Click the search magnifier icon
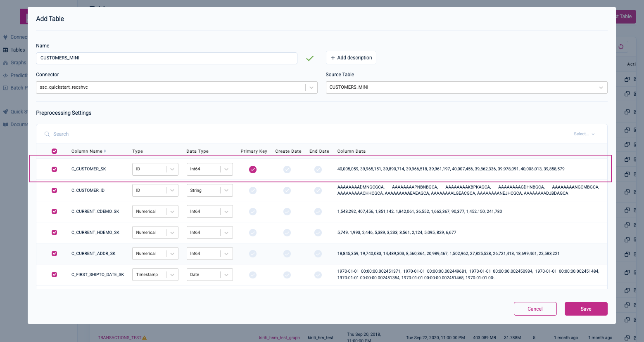This screenshot has width=644, height=342. pos(47,134)
